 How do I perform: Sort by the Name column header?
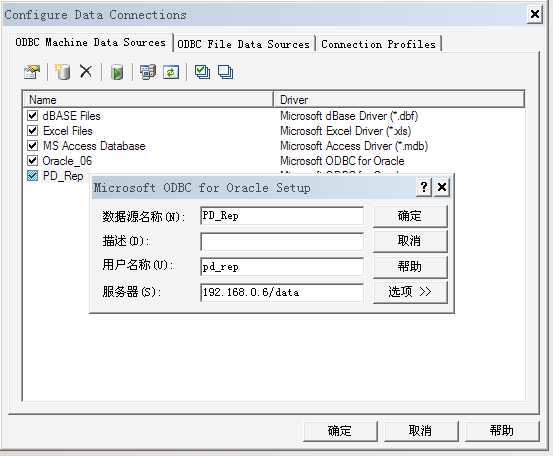pos(148,99)
